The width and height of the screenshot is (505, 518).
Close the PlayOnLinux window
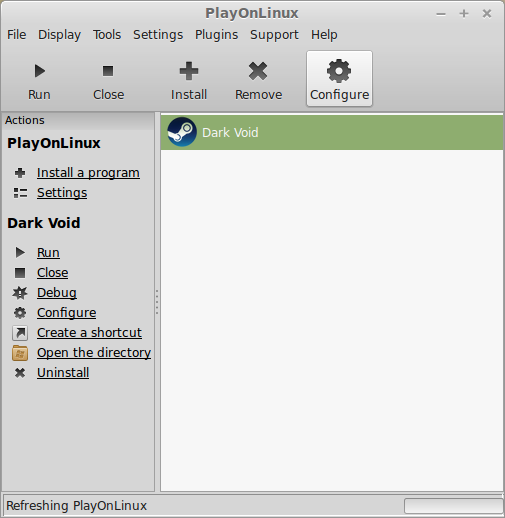[x=487, y=14]
